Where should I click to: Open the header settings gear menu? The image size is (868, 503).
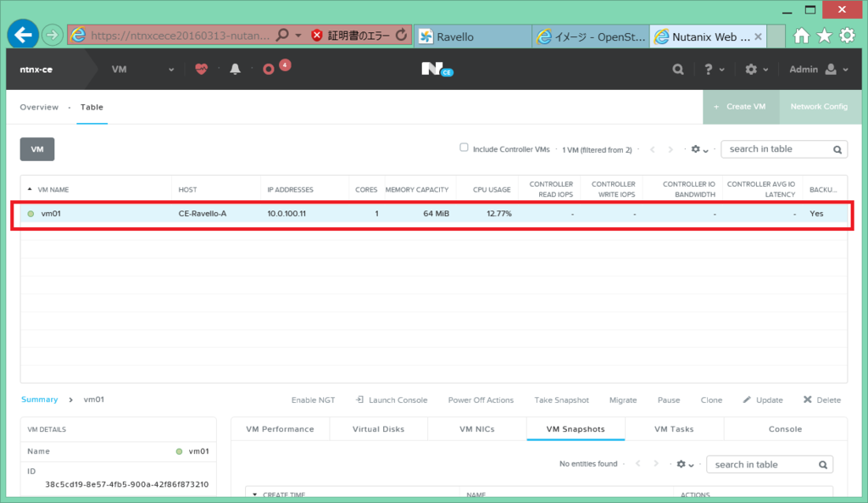click(756, 70)
